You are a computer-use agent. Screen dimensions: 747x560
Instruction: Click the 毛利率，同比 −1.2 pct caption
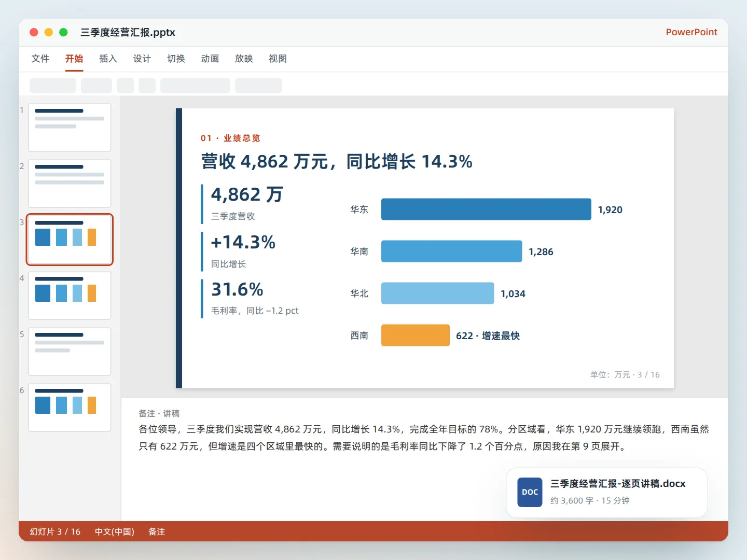255,311
